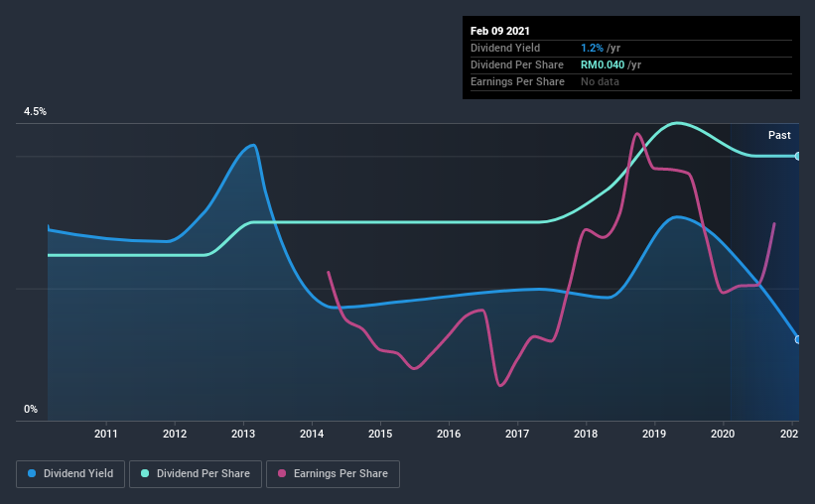Toggle the Earnings Per Share legend button
Viewport: 815px width, 504px height.
333,474
